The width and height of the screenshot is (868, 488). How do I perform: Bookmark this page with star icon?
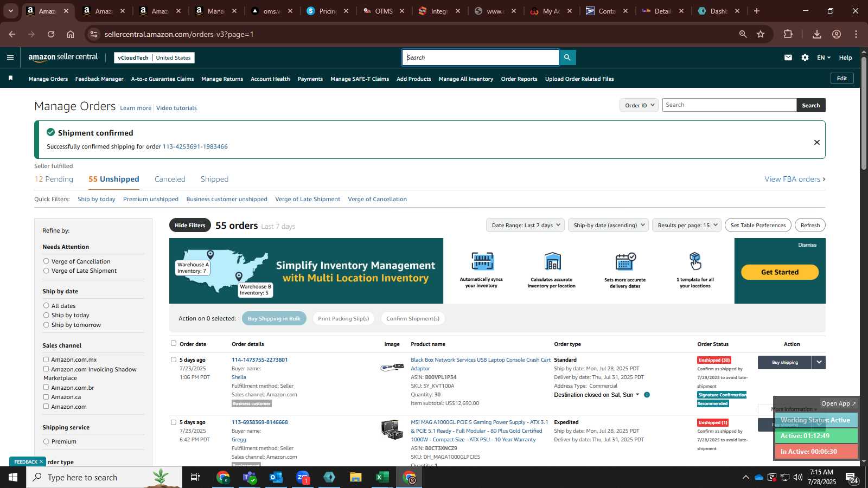click(x=761, y=34)
